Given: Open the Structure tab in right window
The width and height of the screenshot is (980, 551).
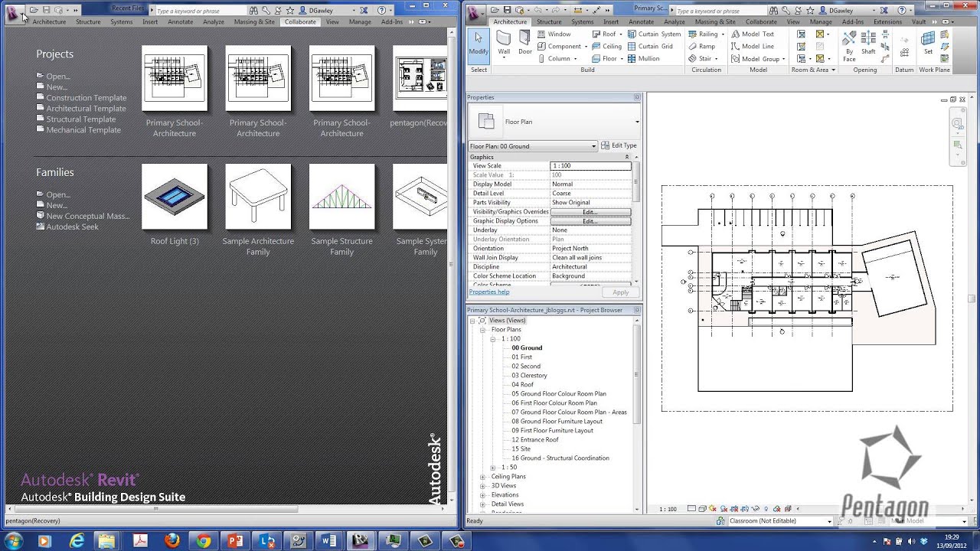Looking at the screenshot, I should 549,21.
